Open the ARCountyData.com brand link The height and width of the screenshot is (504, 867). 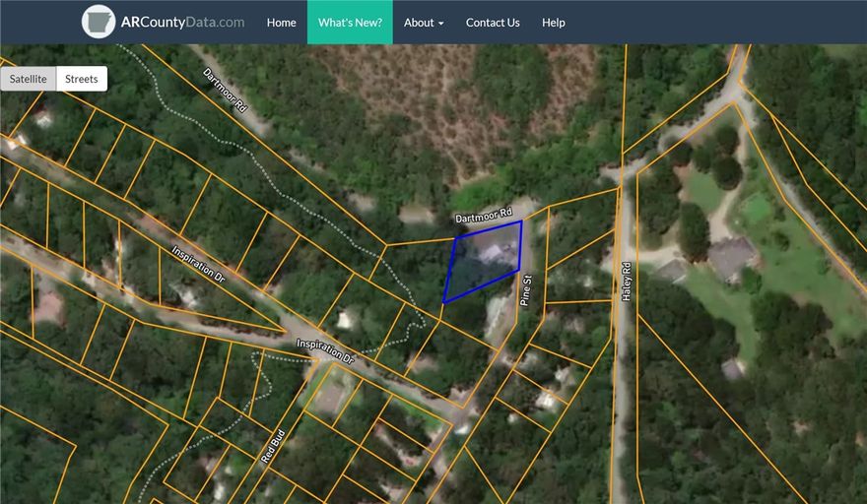[182, 22]
